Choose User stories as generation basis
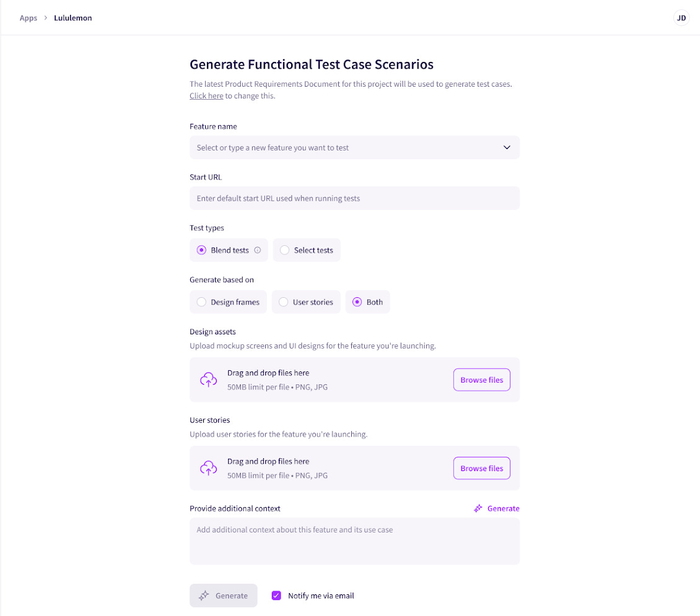 coord(283,302)
